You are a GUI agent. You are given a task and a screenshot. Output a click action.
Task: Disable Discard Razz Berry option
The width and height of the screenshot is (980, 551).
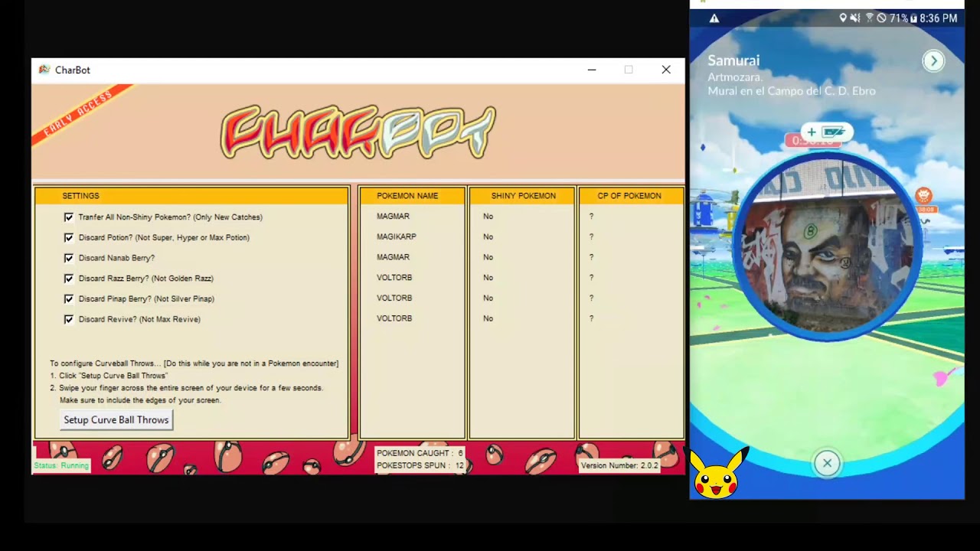point(69,279)
